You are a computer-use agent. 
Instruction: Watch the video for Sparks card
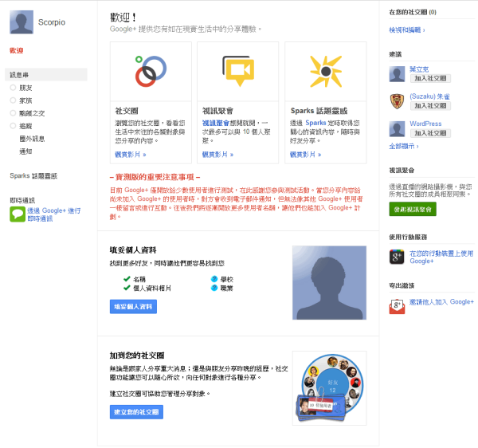(x=305, y=155)
